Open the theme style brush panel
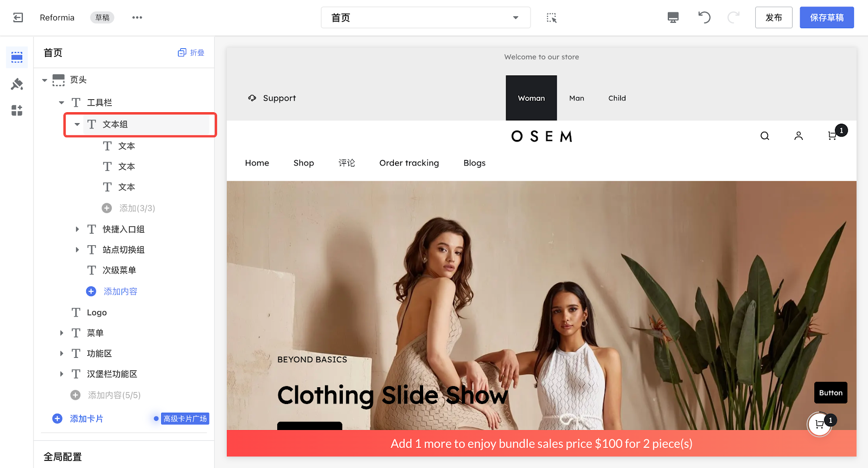Screen dimensions: 868x468 pyautogui.click(x=17, y=84)
